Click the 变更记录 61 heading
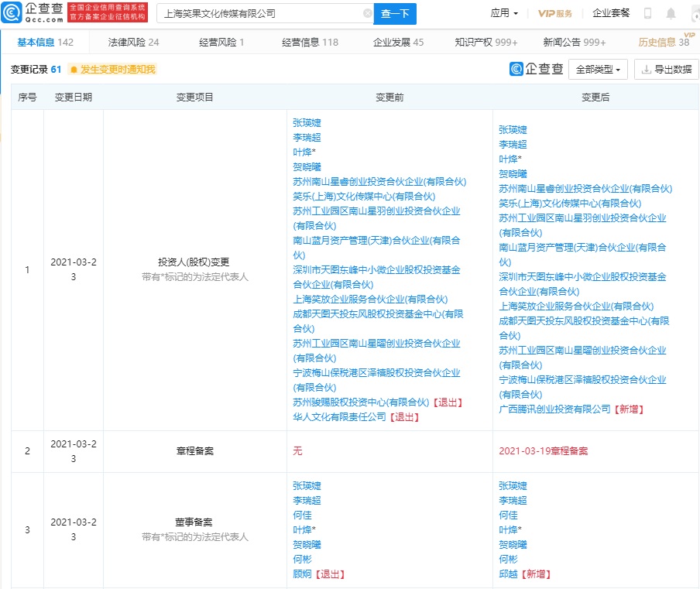The width and height of the screenshot is (700, 589). (36, 70)
